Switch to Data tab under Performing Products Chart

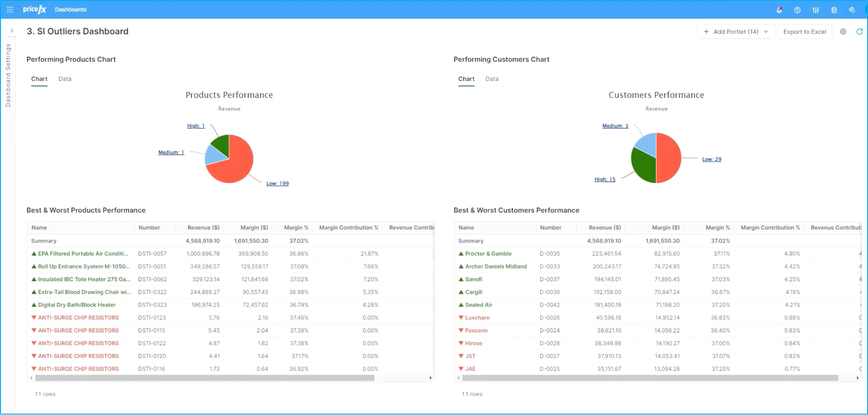(x=65, y=79)
